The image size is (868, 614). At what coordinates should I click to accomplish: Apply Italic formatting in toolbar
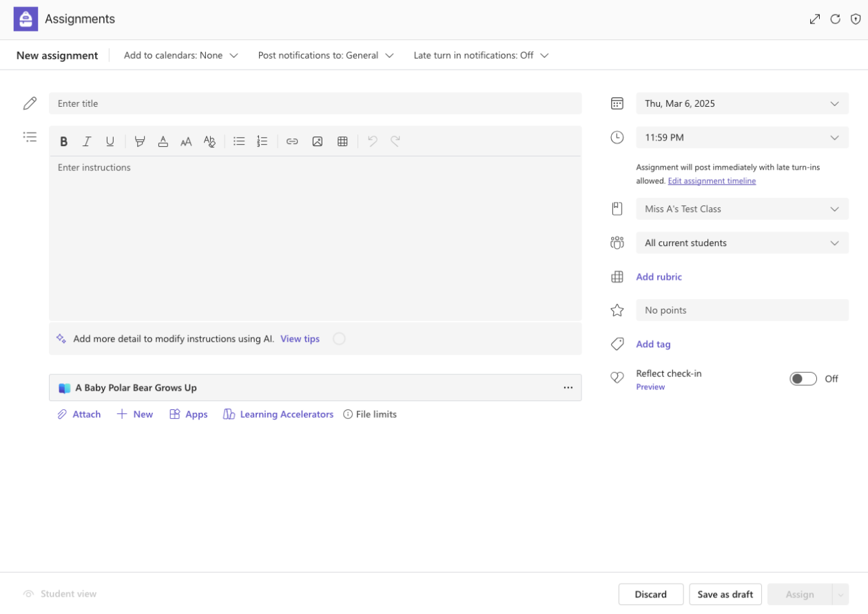[87, 141]
